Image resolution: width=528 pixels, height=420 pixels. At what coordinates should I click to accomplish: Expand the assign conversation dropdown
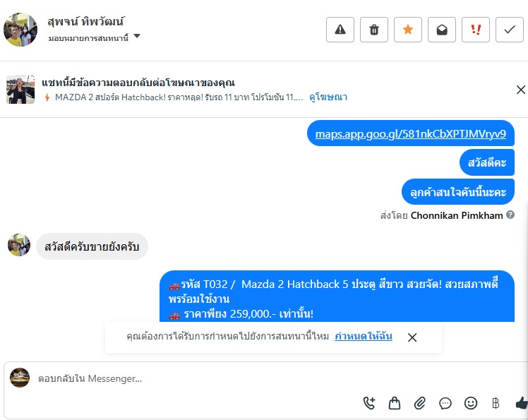point(137,37)
